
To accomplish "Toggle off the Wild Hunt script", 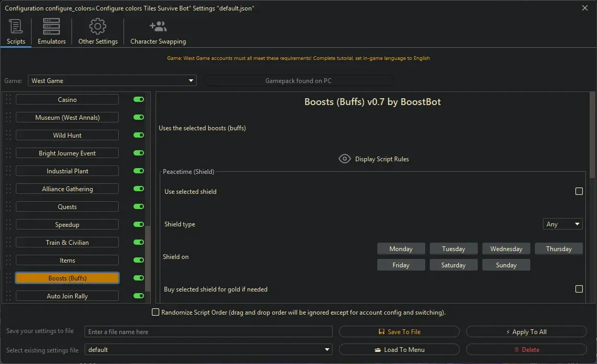I will point(139,135).
